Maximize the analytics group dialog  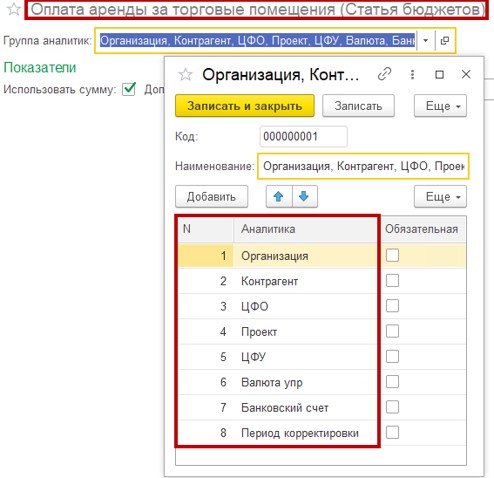point(440,74)
